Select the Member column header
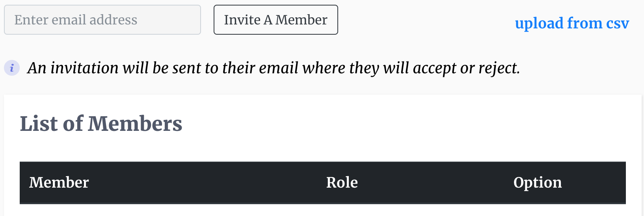The height and width of the screenshot is (216, 644). coord(59,182)
